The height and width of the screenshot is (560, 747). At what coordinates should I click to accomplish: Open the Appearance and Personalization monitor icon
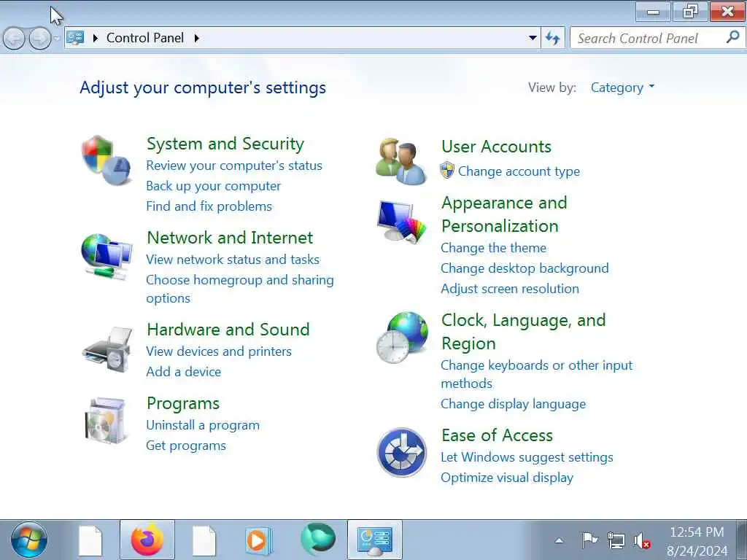[402, 222]
